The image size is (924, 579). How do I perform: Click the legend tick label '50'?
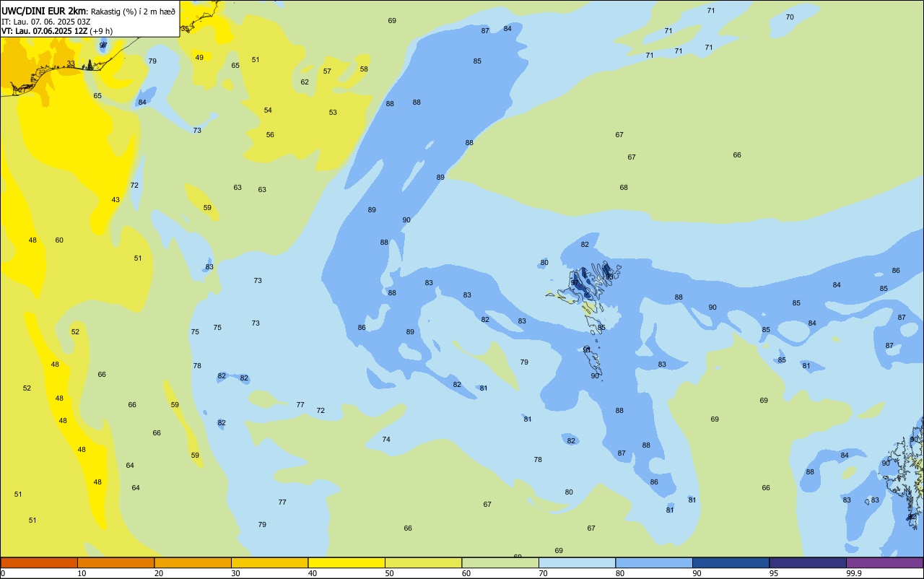pyautogui.click(x=389, y=573)
